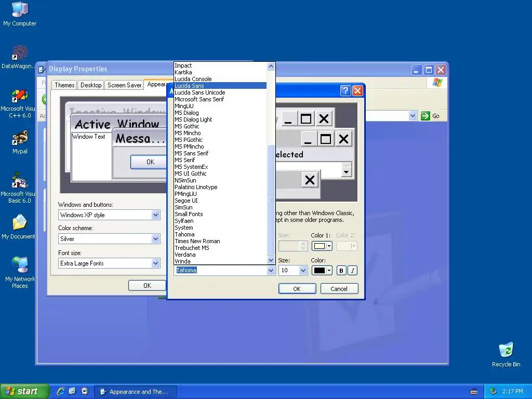Open the font Color swatch dropdown
The width and height of the screenshot is (532, 399).
click(x=322, y=270)
